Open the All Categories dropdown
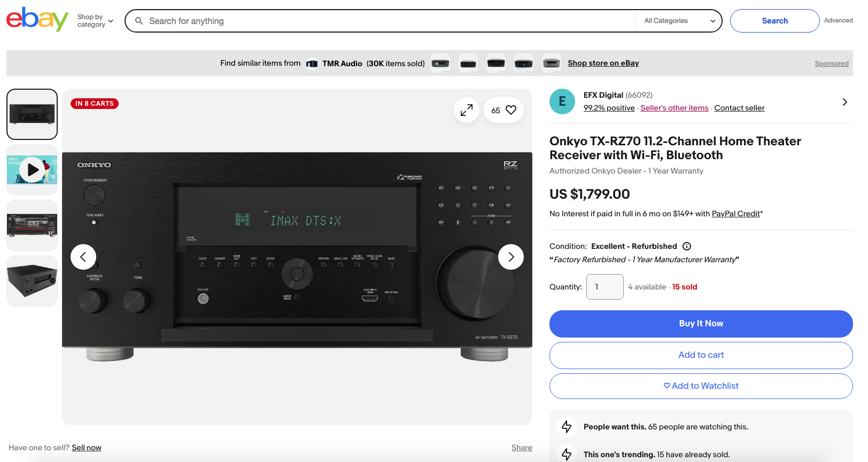Viewport: 868px width, 462px height. click(679, 21)
